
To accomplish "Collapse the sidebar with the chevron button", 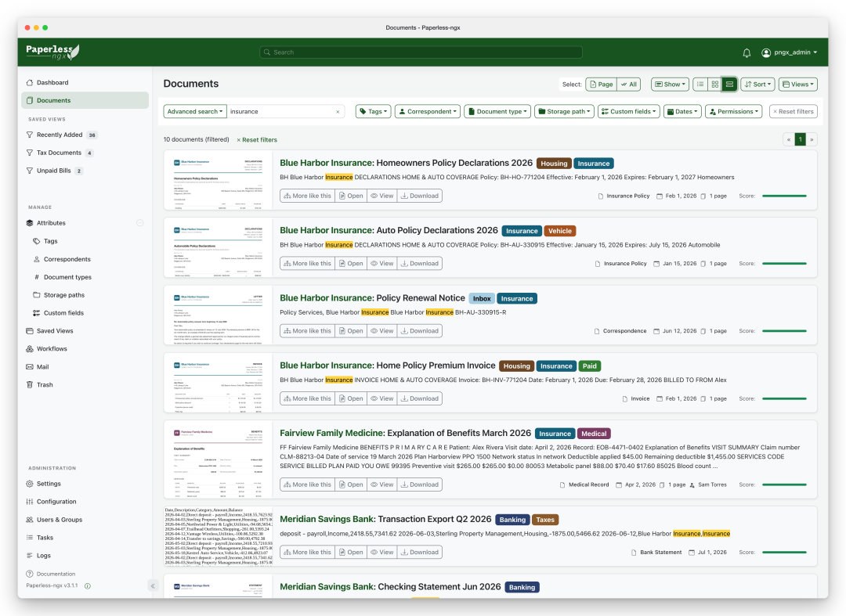I will tap(153, 585).
